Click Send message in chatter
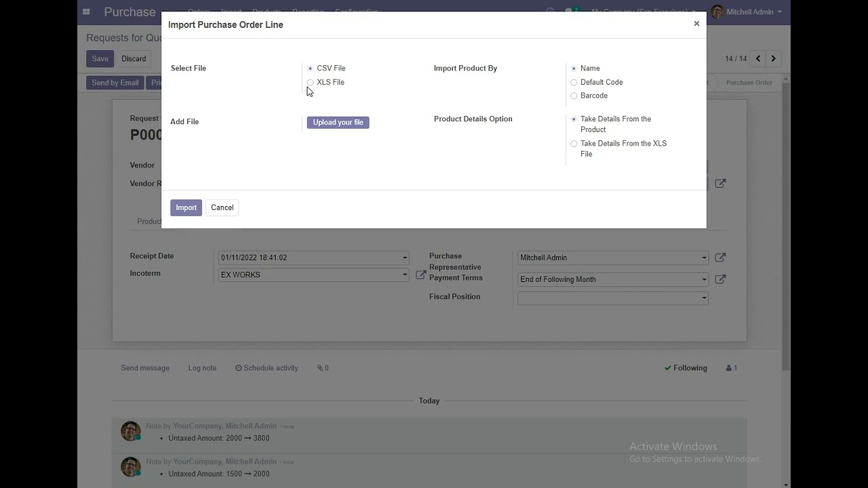Screen dimensions: 868x488 pos(145,368)
